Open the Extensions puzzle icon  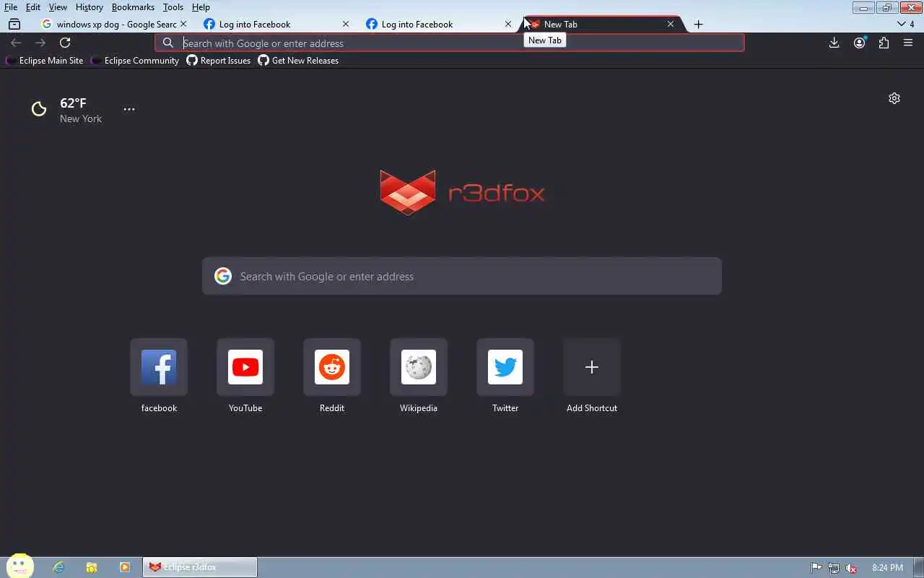coord(884,43)
